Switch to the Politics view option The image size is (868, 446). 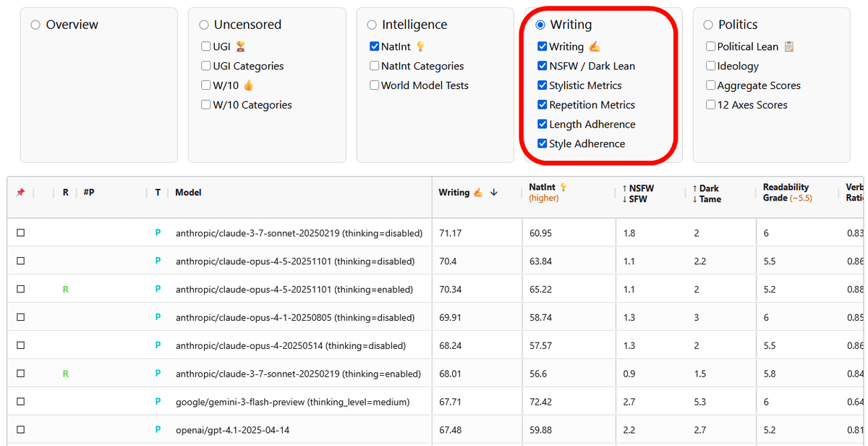coord(708,25)
